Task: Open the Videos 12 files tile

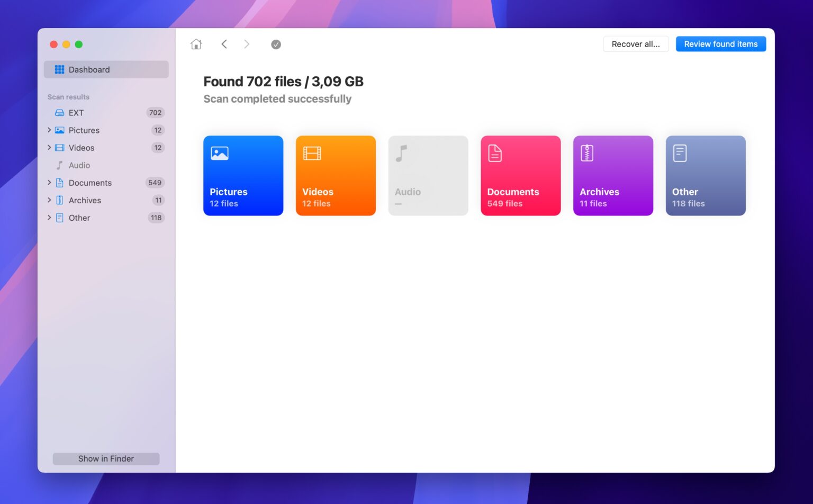Action: [336, 176]
